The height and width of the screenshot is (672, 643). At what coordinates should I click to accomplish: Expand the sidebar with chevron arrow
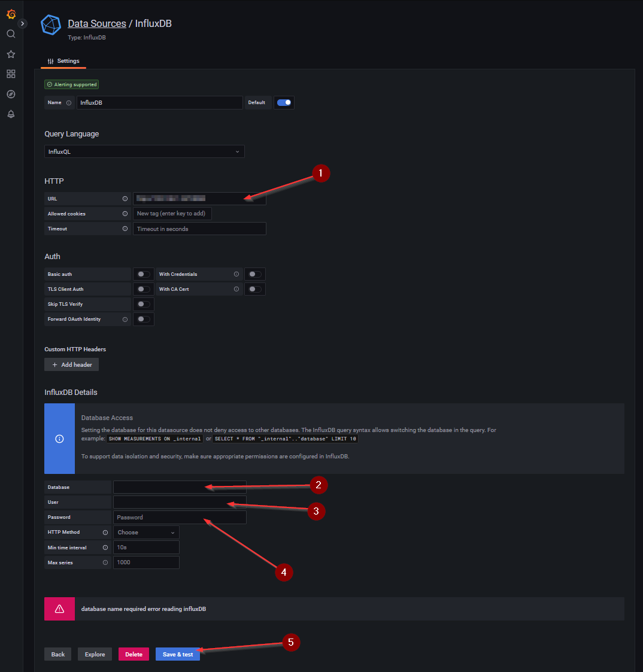pyautogui.click(x=23, y=23)
